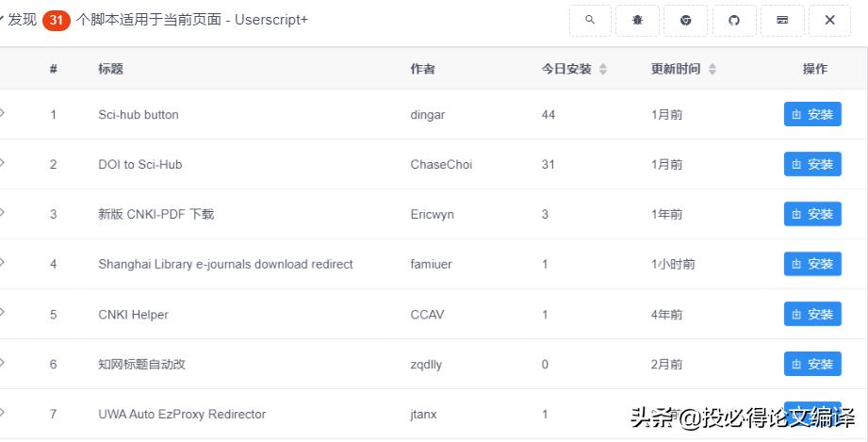Install 新版 CNKI-PDF 下载 script
This screenshot has width=868, height=442.
812,214
